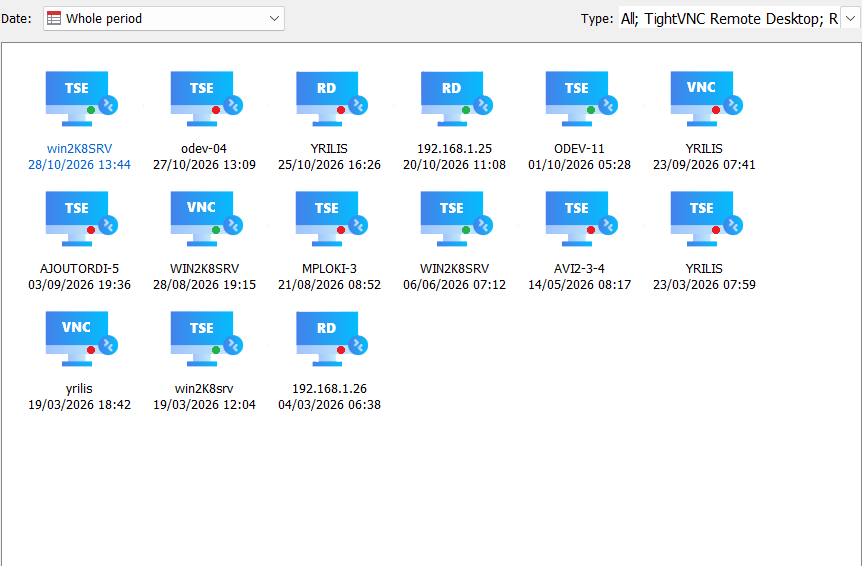This screenshot has width=862, height=566.
Task: Click the ODEV-11 name label
Action: click(579, 149)
